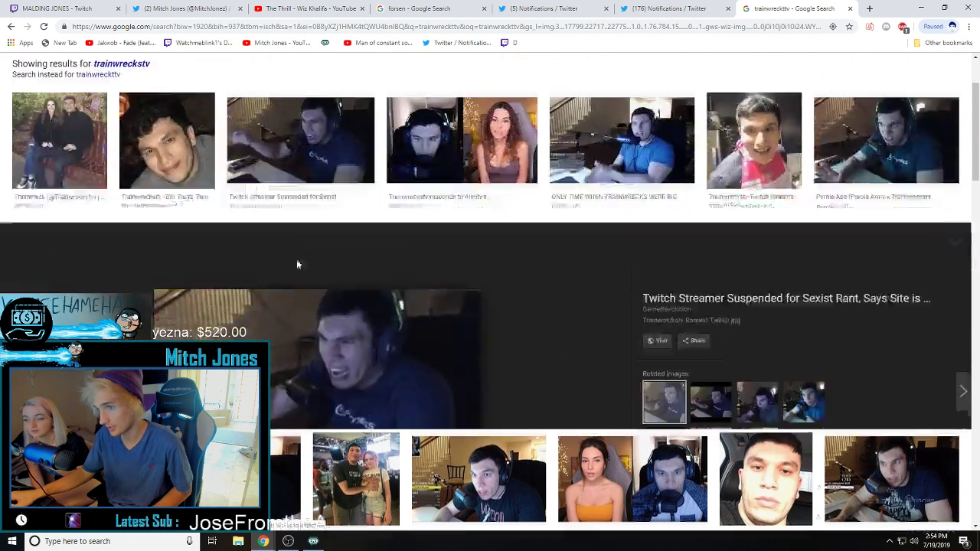Open the Windows Start menu
The height and width of the screenshot is (551, 980).
pyautogui.click(x=11, y=541)
